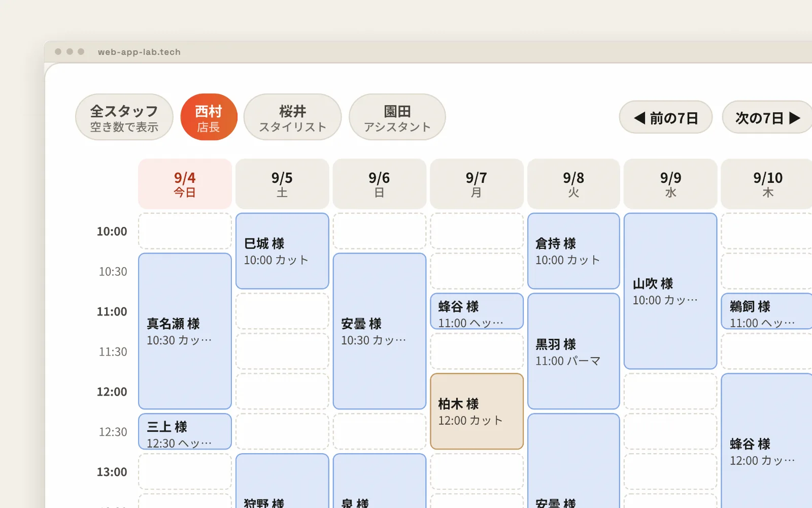This screenshot has width=812, height=508.
Task: Select the 全スタッフ staff filter
Action: pos(124,117)
